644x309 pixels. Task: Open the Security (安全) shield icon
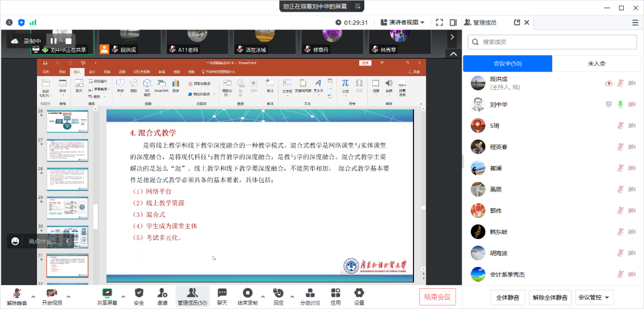139,293
